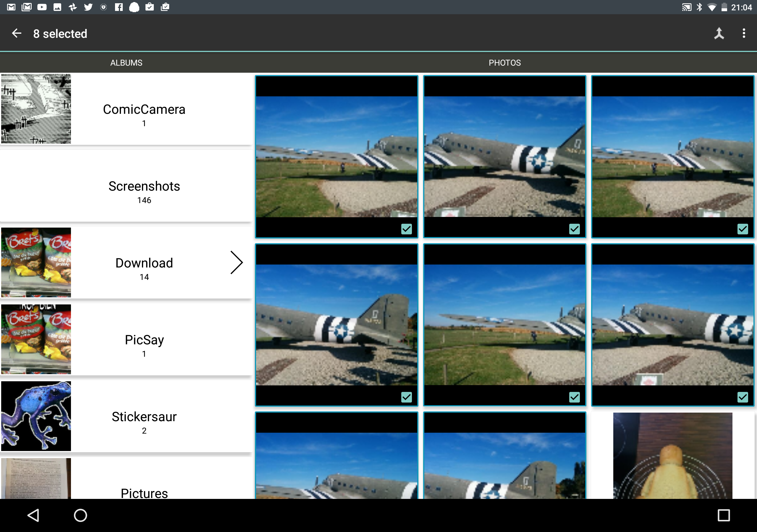Tap the third-row left plane photo
Screen dimensions: 757x532
[x=336, y=455]
